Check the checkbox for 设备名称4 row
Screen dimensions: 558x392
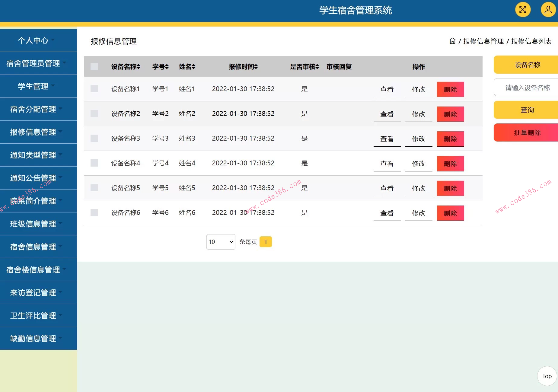[x=94, y=163]
